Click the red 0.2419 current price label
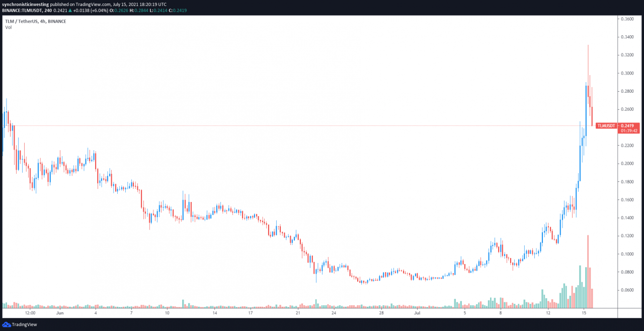Image resolution: width=644 pixels, height=331 pixels. pos(627,125)
